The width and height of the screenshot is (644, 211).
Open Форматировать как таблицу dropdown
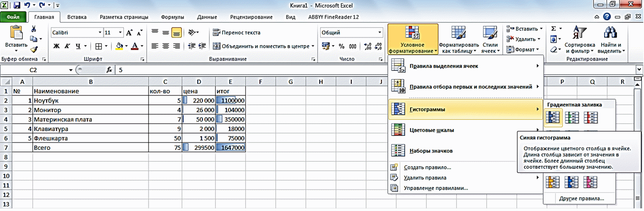click(x=459, y=39)
